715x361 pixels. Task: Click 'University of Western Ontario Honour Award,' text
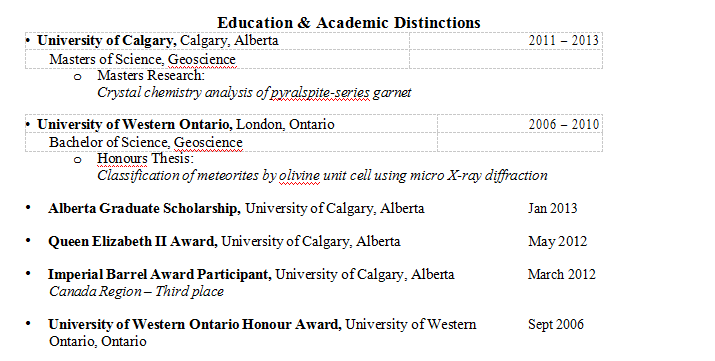(195, 325)
